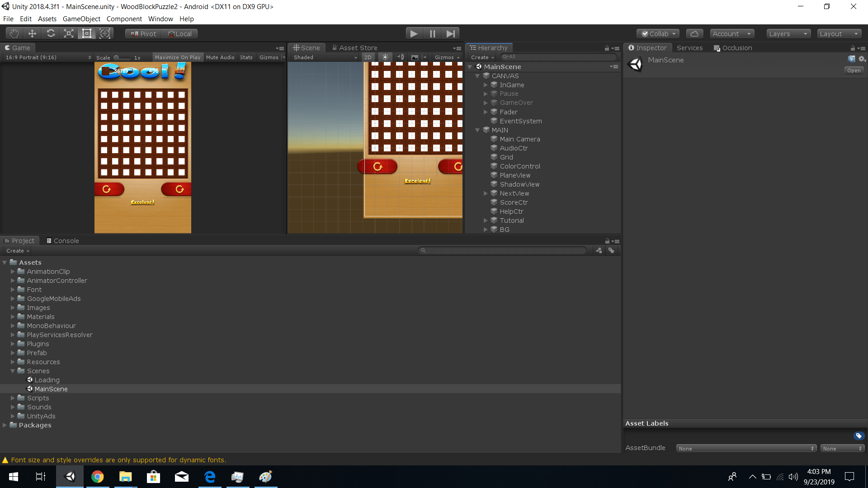The image size is (868, 488).
Task: Open the Window menu
Action: [x=160, y=19]
